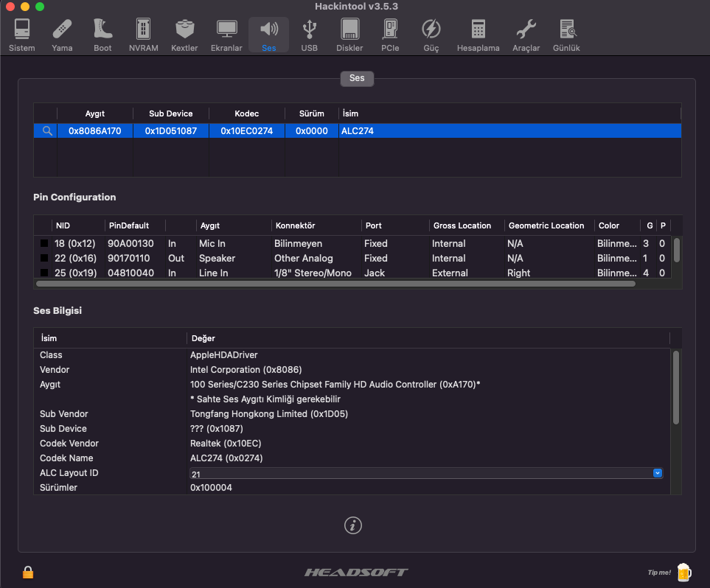710x588 pixels.
Task: Open the ALC Layout ID dropdown
Action: click(657, 473)
